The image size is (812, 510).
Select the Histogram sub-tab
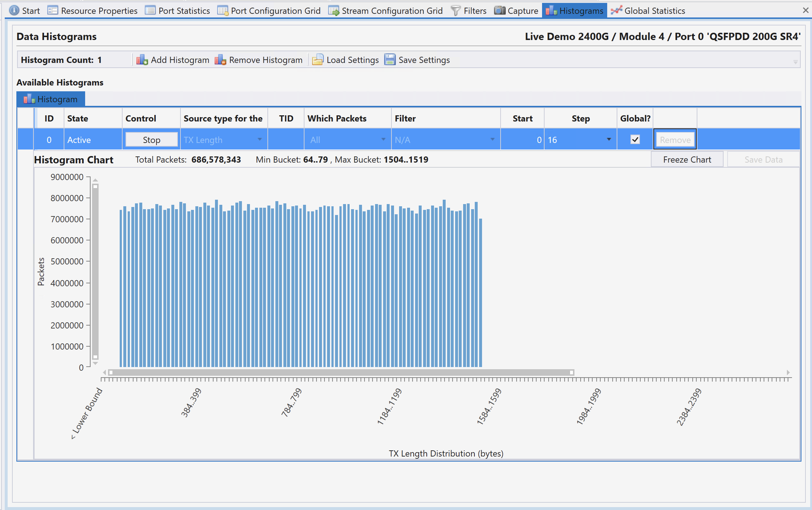click(x=51, y=99)
